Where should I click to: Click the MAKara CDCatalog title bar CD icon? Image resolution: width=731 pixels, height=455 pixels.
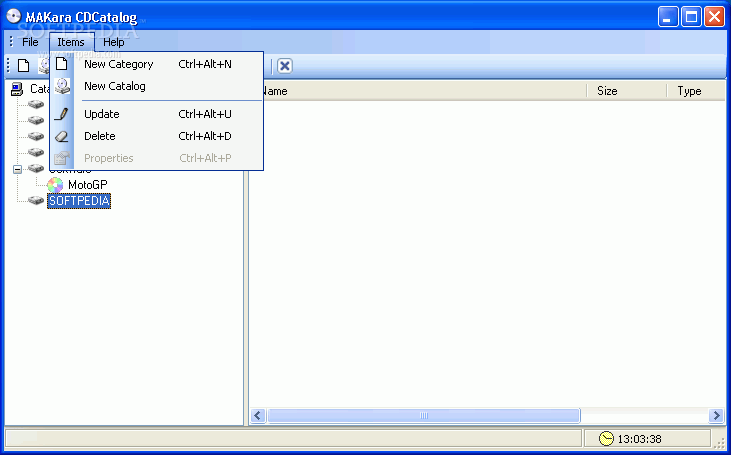pos(14,17)
